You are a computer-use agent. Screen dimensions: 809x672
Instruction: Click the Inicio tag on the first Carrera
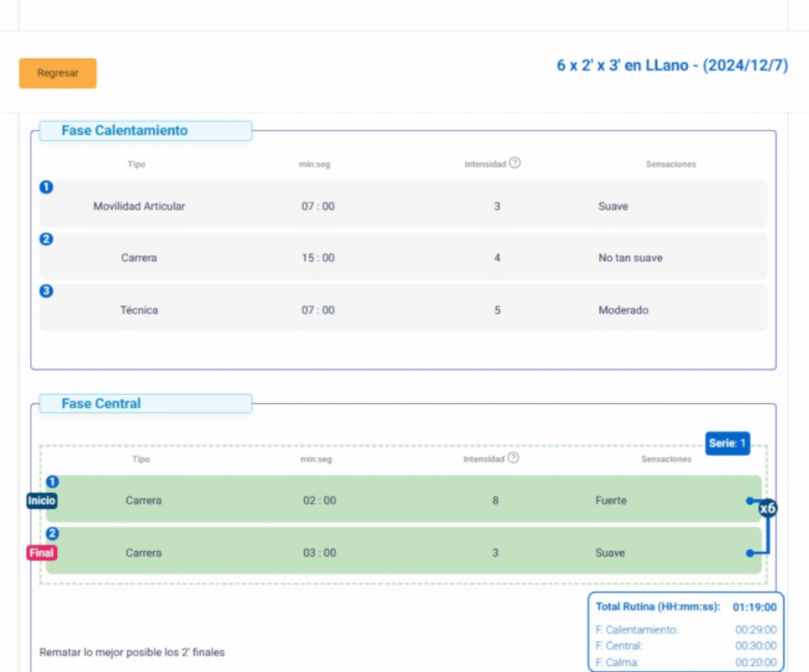(x=41, y=501)
